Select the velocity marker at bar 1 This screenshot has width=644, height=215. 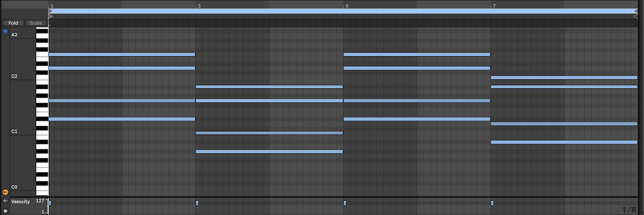coord(49,202)
